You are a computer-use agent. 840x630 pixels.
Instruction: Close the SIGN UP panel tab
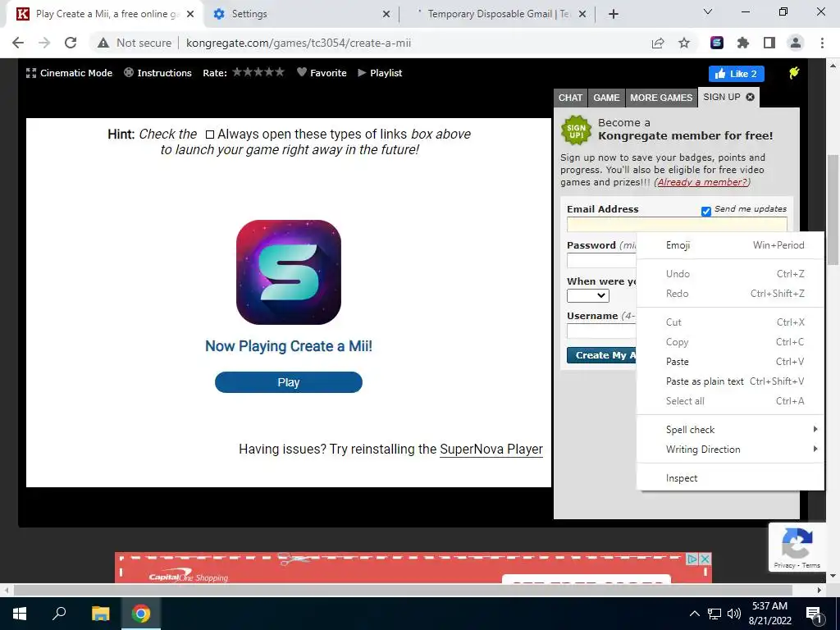point(750,97)
